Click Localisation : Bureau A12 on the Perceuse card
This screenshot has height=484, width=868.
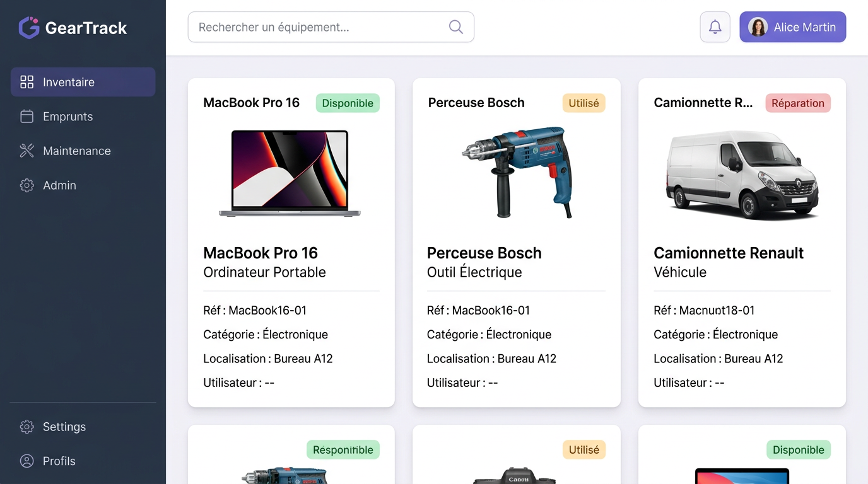tap(492, 359)
